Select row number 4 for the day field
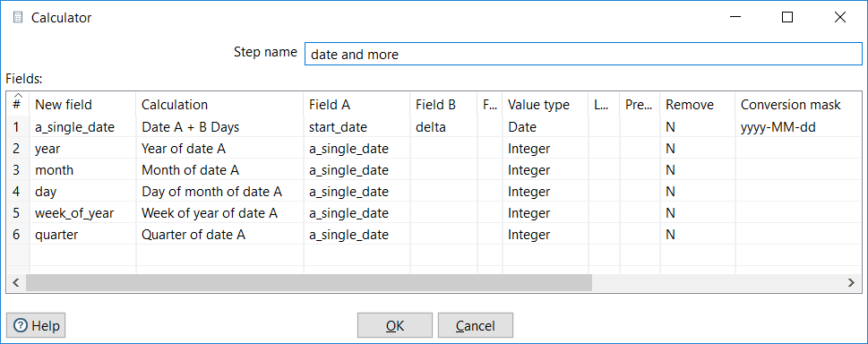The width and height of the screenshot is (868, 344). click(x=17, y=192)
